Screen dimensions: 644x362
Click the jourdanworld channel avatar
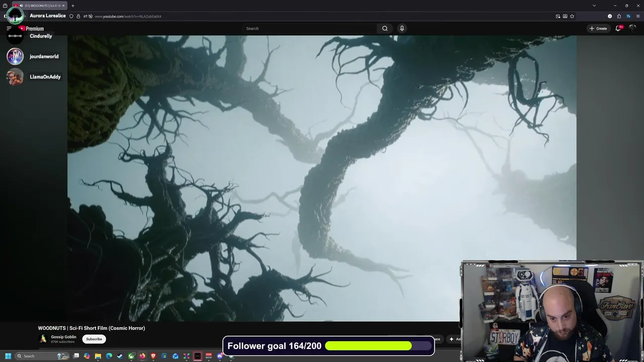15,56
